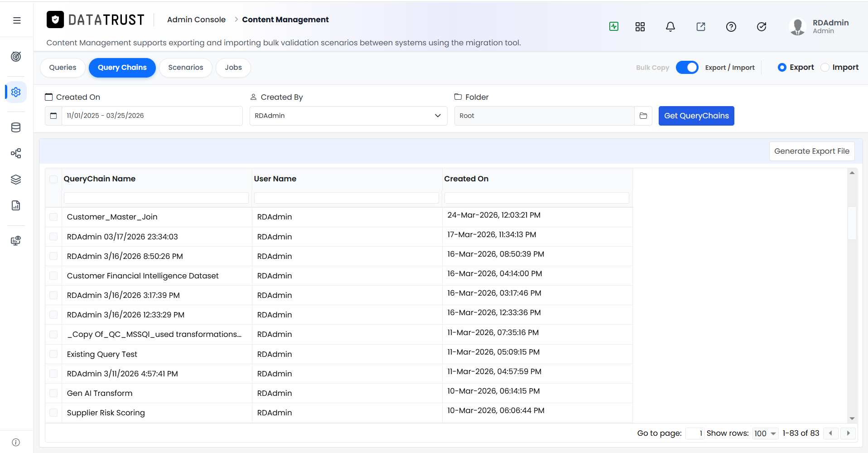The width and height of the screenshot is (868, 453).
Task: Check the Customer Financial Intelligence Dataset checkbox
Action: (x=53, y=276)
